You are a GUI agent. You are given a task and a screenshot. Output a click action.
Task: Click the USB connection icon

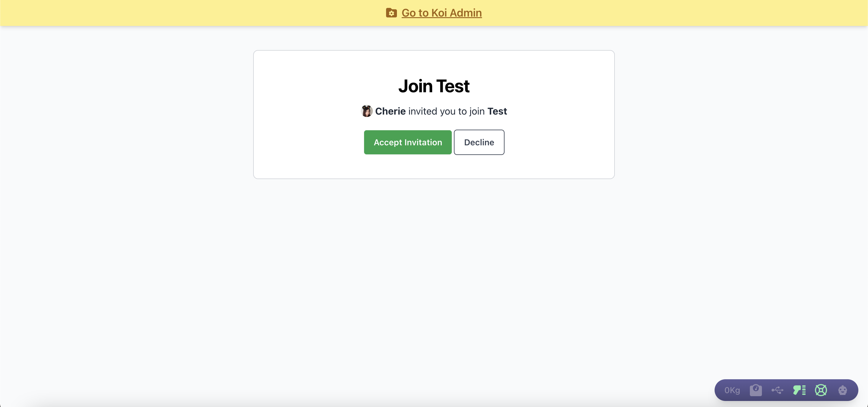(x=777, y=390)
